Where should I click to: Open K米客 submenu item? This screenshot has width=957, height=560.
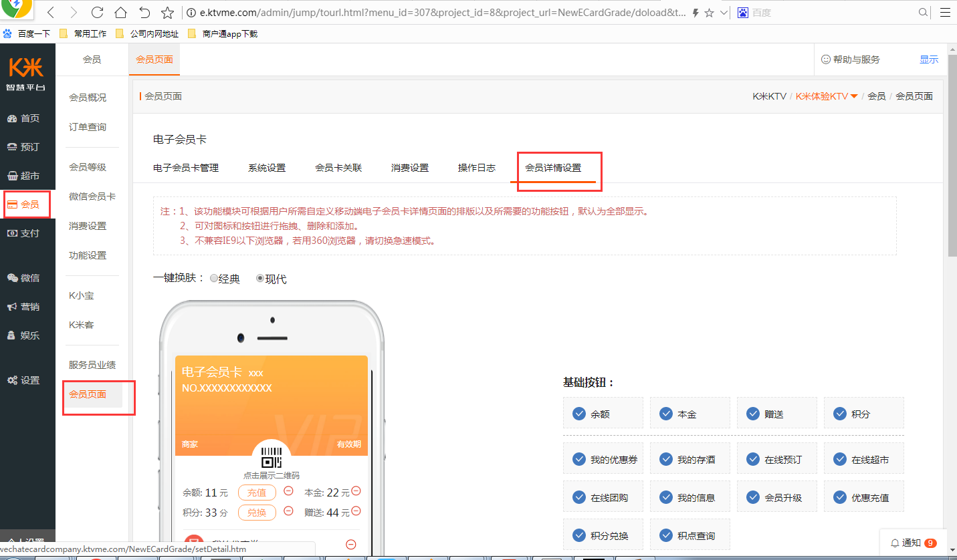[82, 325]
